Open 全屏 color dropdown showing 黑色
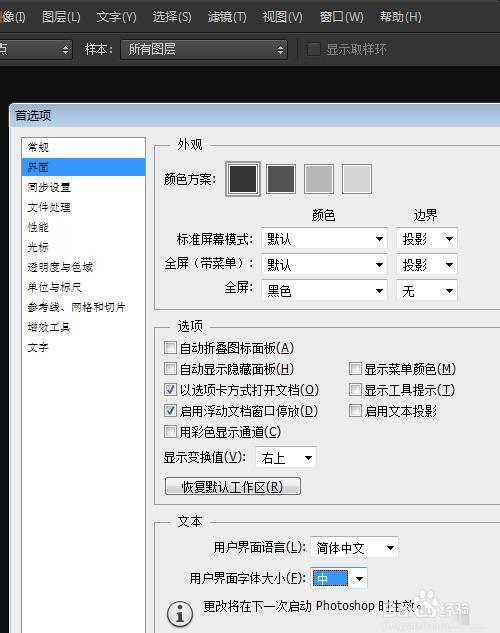Viewport: 500px width, 633px height. tap(324, 291)
